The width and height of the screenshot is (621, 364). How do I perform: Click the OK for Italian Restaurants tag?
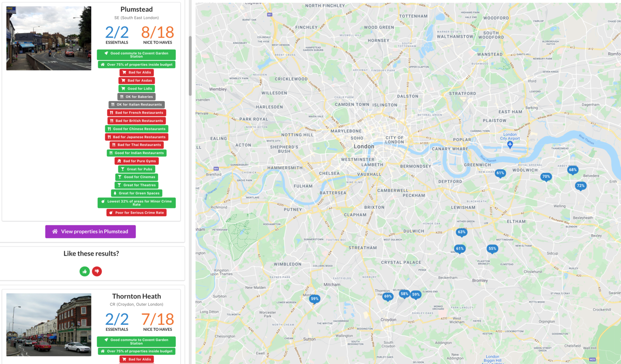[137, 105]
